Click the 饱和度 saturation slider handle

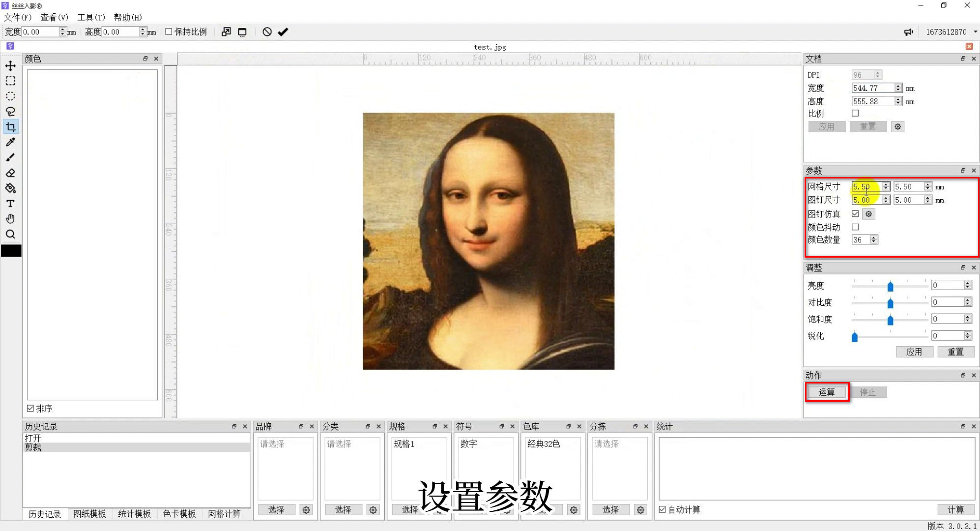coord(891,319)
